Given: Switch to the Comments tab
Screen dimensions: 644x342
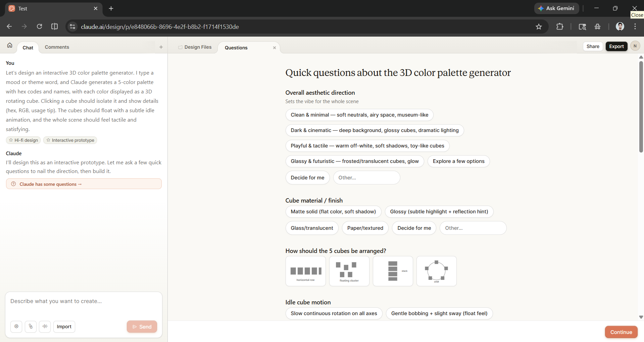Looking at the screenshot, I should pyautogui.click(x=57, y=47).
